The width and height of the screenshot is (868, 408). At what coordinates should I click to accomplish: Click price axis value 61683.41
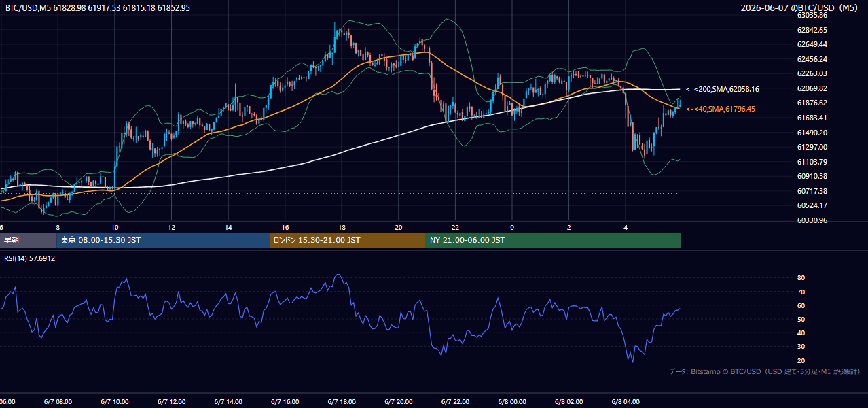click(812, 118)
